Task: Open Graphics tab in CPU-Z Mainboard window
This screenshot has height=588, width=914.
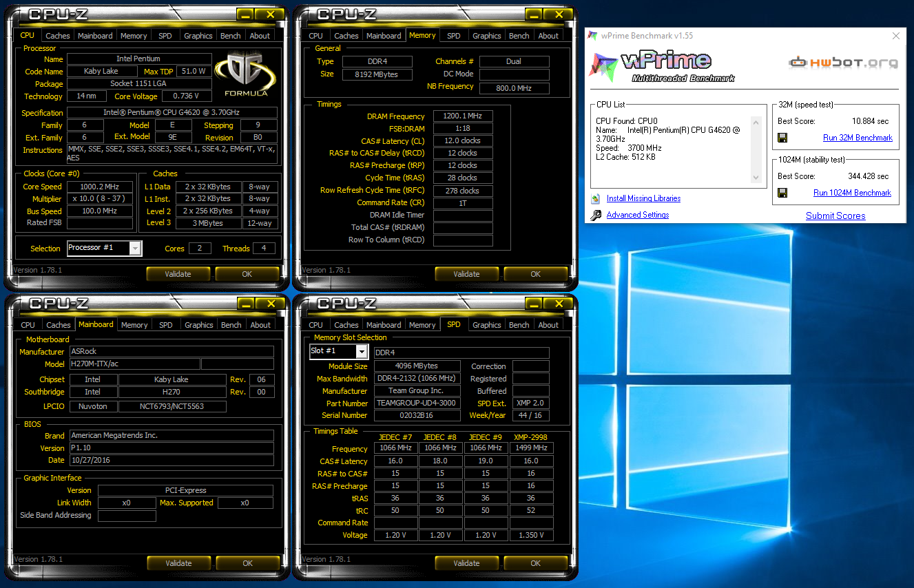Action: pos(199,325)
